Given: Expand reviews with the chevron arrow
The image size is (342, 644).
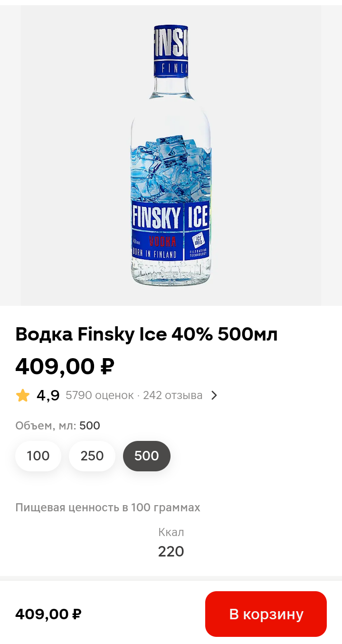Looking at the screenshot, I should pos(214,395).
